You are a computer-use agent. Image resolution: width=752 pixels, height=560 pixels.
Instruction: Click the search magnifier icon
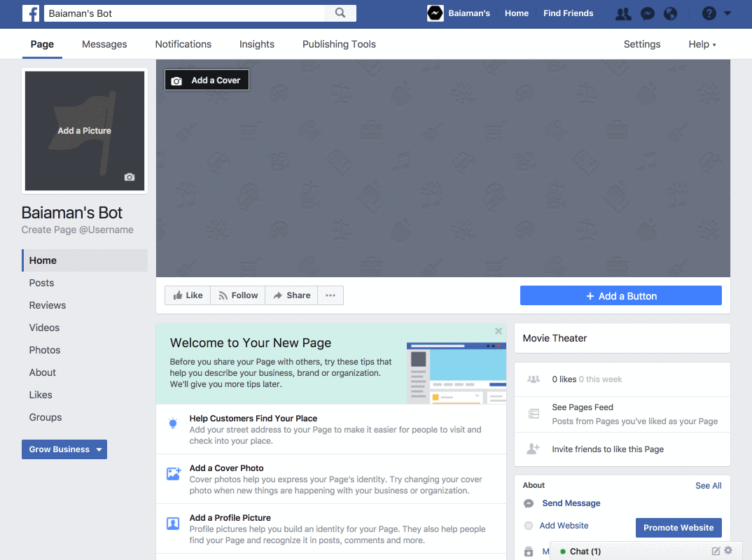point(340,13)
